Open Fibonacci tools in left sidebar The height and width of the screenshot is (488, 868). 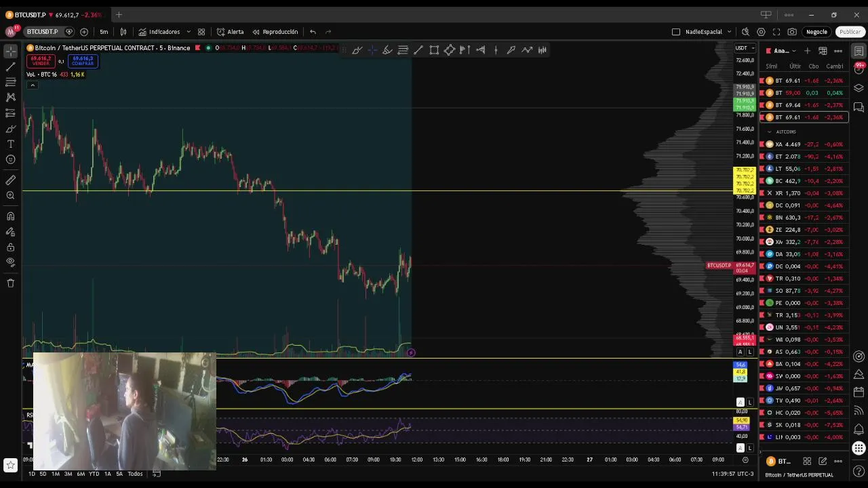(10, 82)
